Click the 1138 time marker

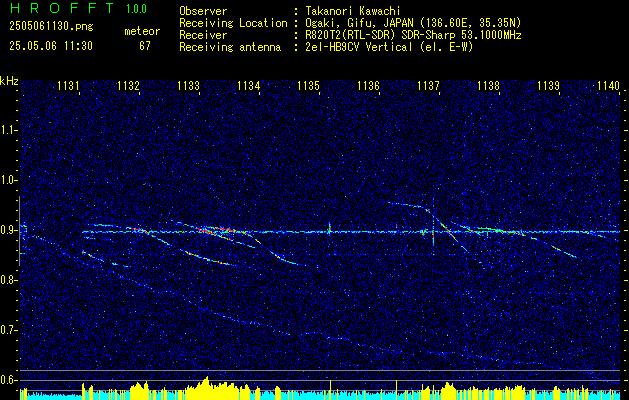tap(489, 85)
